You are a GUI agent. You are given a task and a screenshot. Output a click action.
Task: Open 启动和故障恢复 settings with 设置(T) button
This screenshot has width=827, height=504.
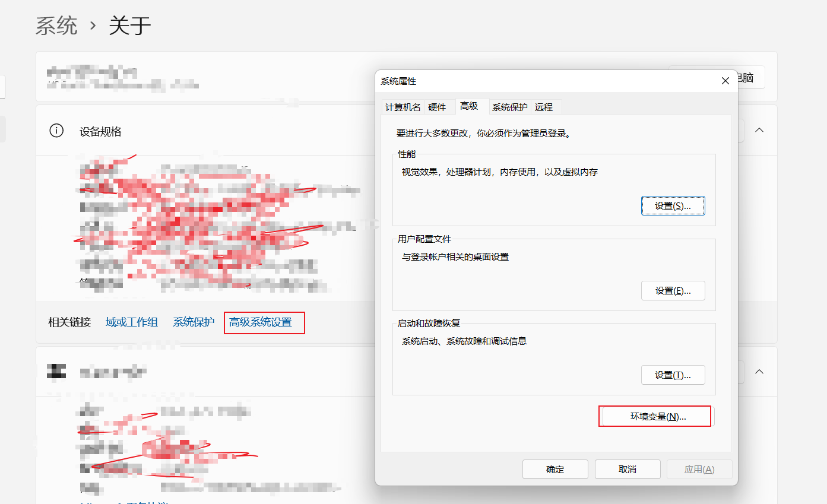pos(673,375)
